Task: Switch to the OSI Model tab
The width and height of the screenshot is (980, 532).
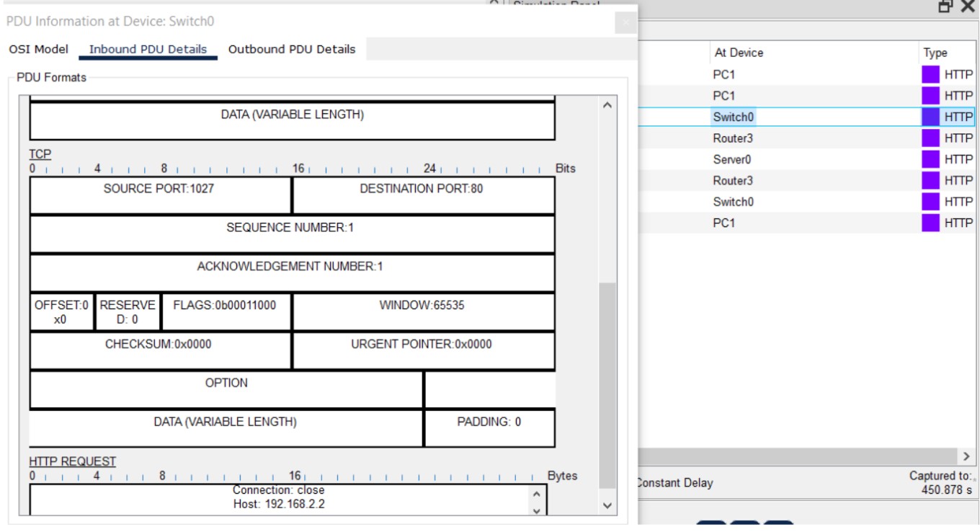Action: (x=38, y=50)
